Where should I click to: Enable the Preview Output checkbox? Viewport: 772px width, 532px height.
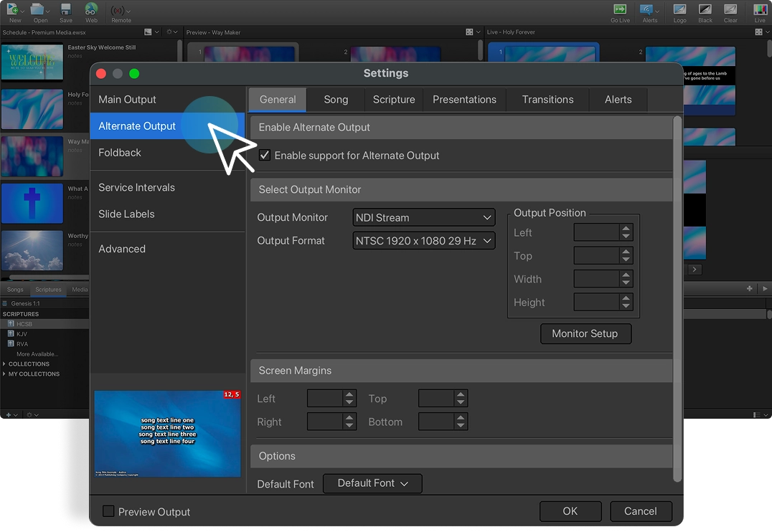point(108,511)
